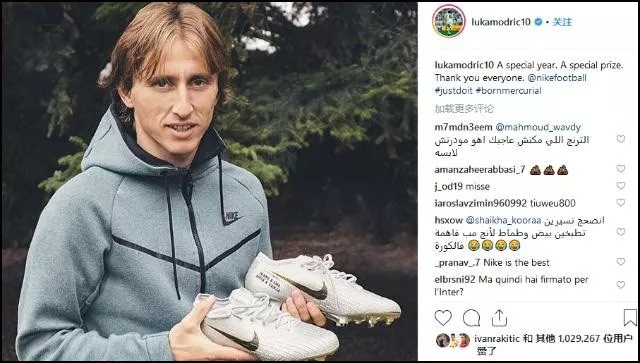Open lukamodric10 profile picture

(449, 21)
